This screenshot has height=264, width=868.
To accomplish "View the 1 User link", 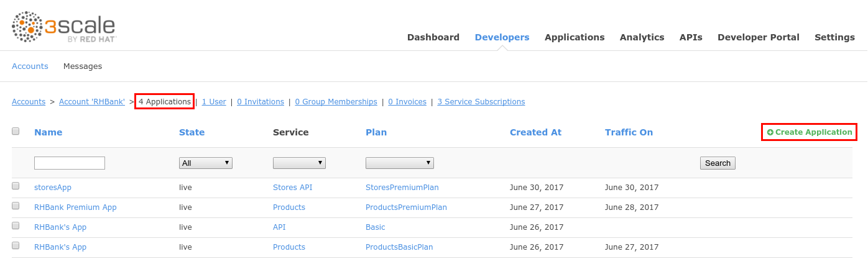I will [x=214, y=102].
